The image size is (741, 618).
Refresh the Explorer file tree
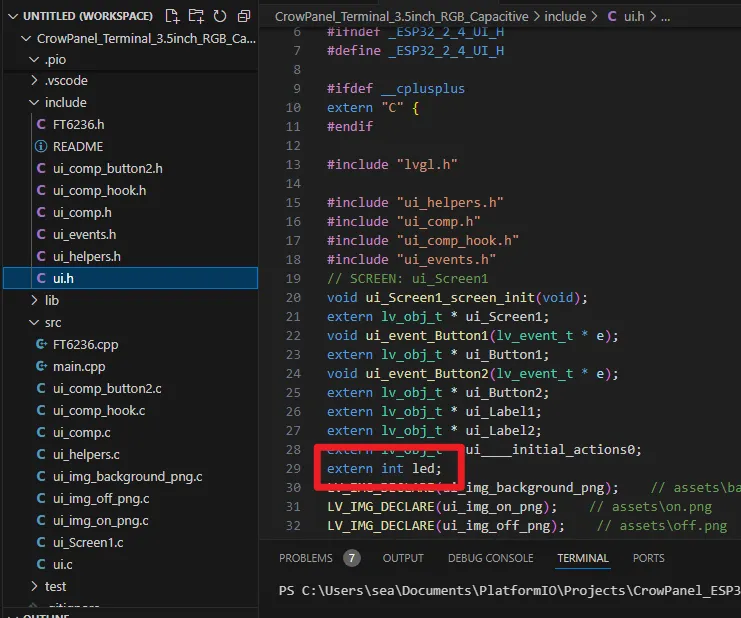[x=221, y=16]
